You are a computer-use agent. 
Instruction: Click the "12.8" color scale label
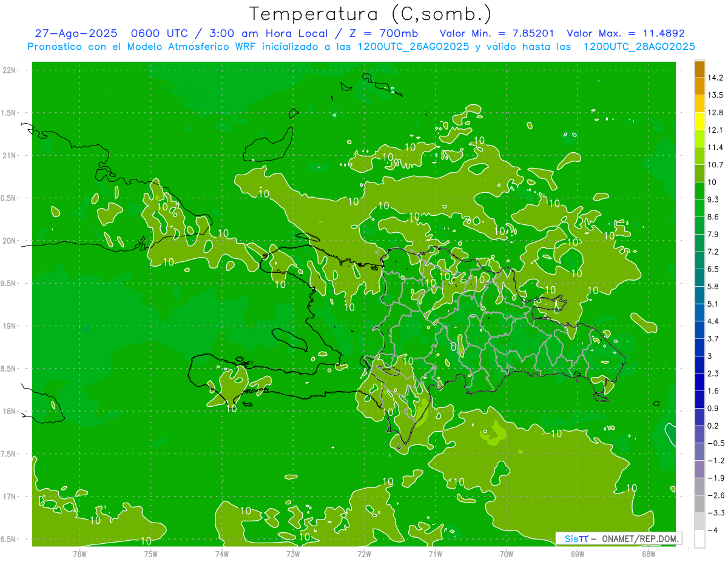[715, 113]
